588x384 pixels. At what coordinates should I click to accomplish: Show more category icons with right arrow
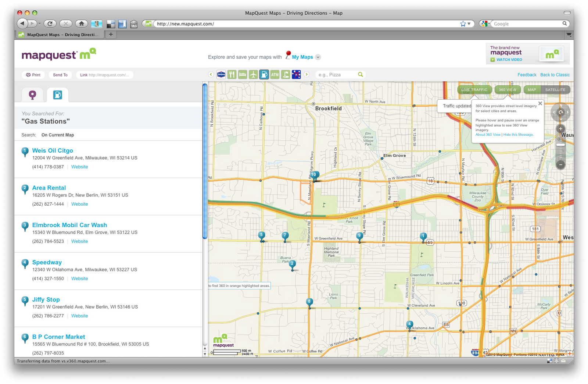306,74
